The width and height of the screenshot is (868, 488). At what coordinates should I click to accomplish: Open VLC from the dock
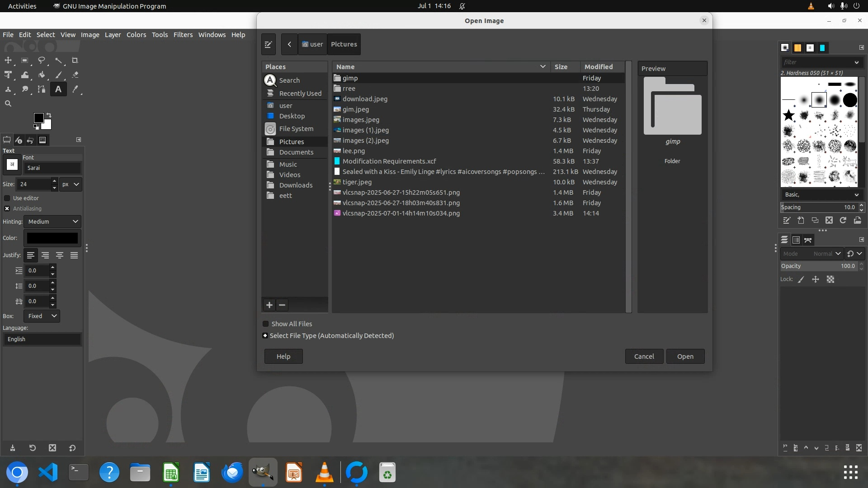pos(324,473)
